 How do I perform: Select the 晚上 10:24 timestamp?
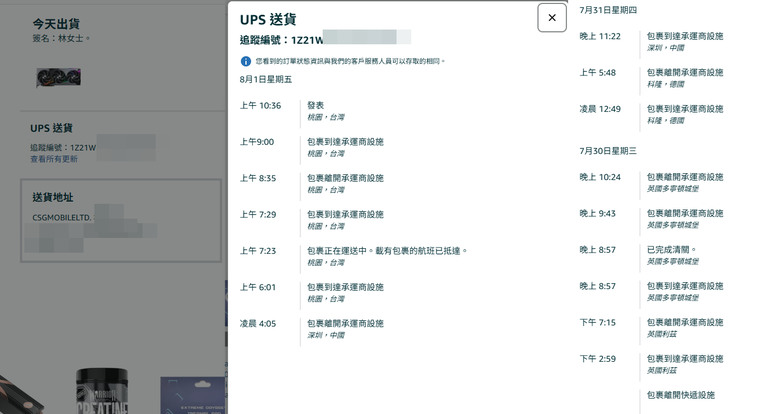600,177
